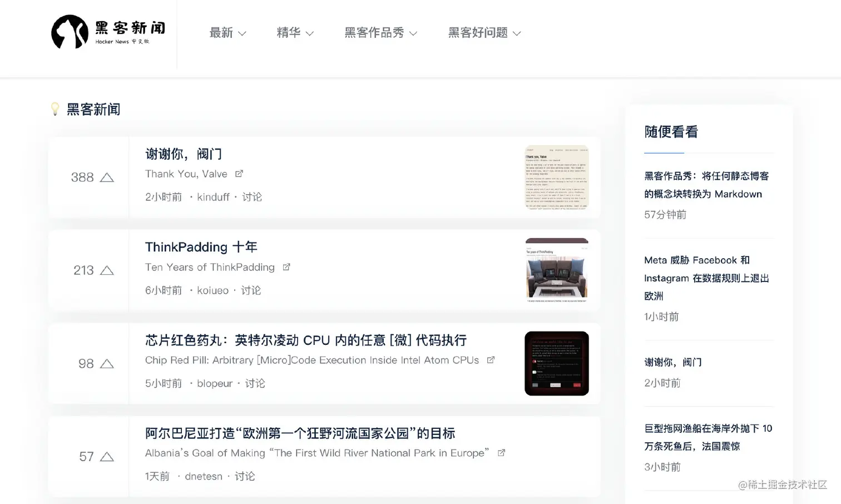Screen dimensions: 841x504
Task: Upvote the ThinkPadding 十年 story
Action: 107,270
